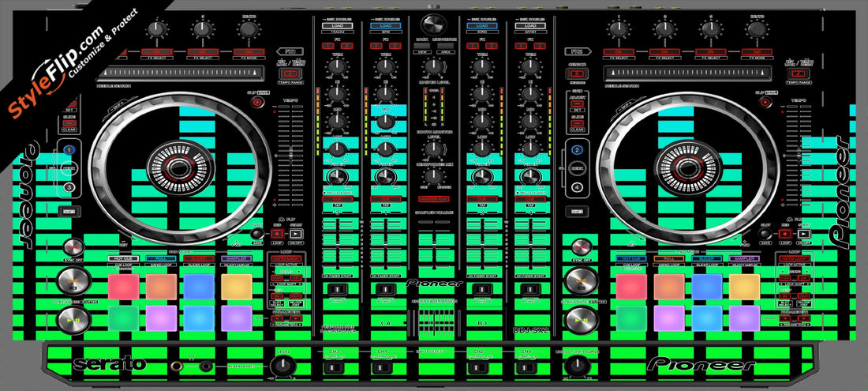Screen dimensions: 868x391
Task: Toggle the TAP FX mode button, right deck
Action: pos(754,52)
